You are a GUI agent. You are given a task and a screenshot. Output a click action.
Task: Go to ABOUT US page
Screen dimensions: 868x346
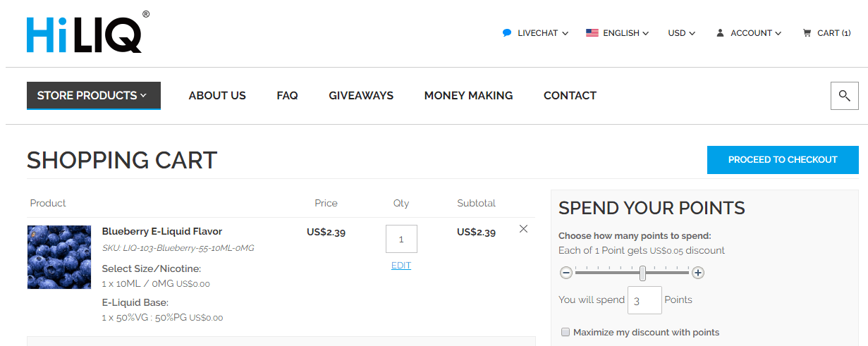(217, 96)
